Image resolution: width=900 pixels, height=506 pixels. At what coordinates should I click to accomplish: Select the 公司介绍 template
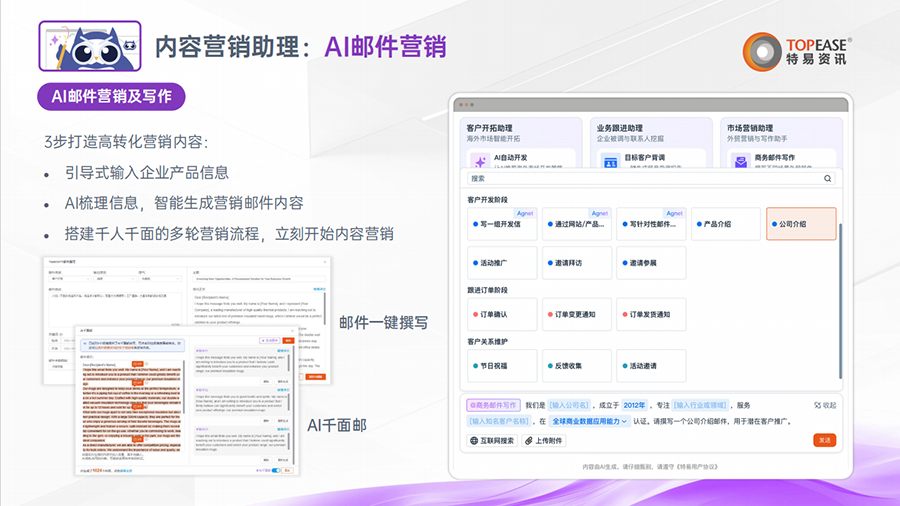(x=800, y=224)
